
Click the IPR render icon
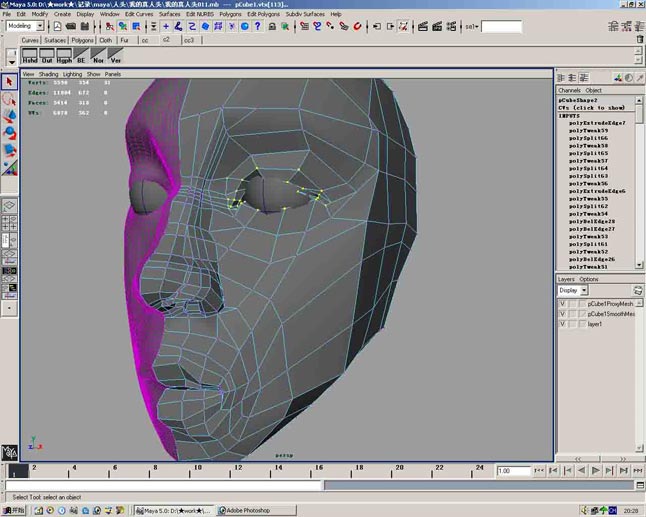pos(437,26)
